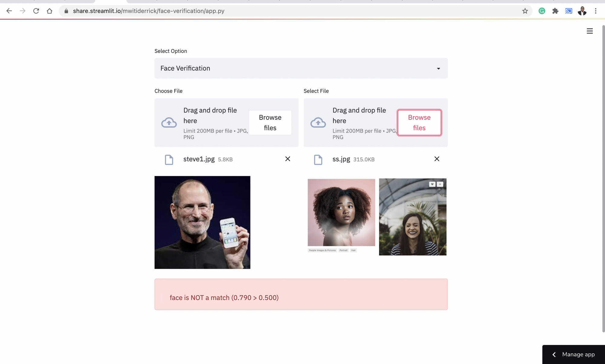Remove the uploaded ss.jpg file
The image size is (605, 364).
pyautogui.click(x=437, y=159)
